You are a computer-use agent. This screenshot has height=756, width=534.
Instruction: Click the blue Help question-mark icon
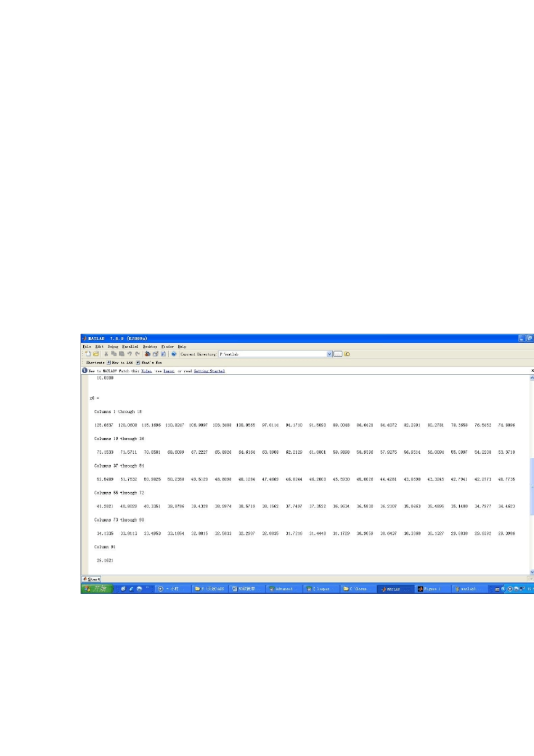[174, 354]
